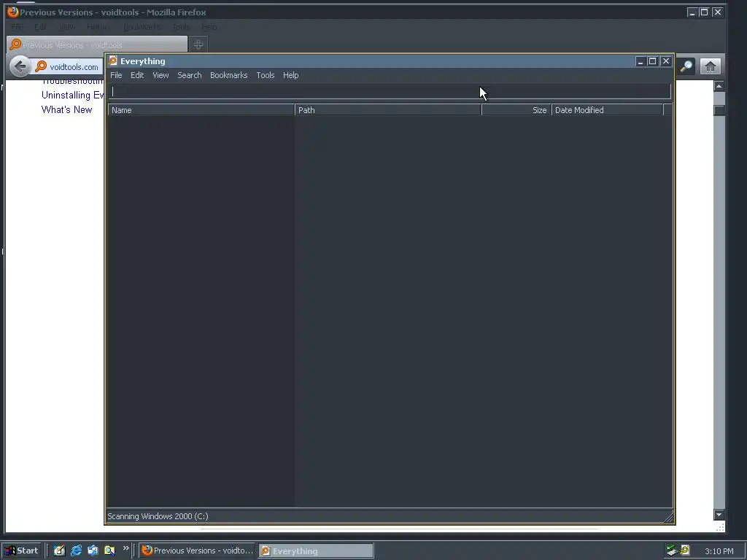Click the Everything taskbar button
Viewport: 747px width, 560px height.
pyautogui.click(x=316, y=551)
